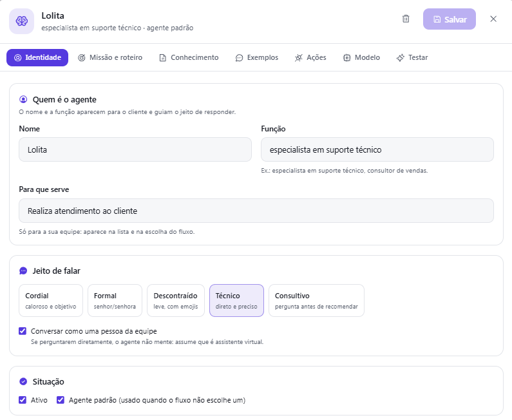This screenshot has height=420, width=512.
Task: Click the Salvar button
Action: pos(450,19)
